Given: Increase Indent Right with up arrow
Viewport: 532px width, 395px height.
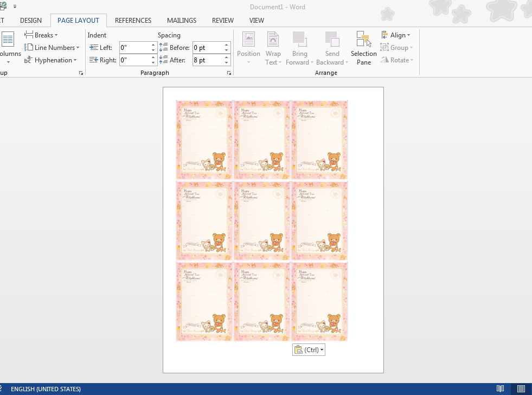Looking at the screenshot, I should tap(153, 58).
